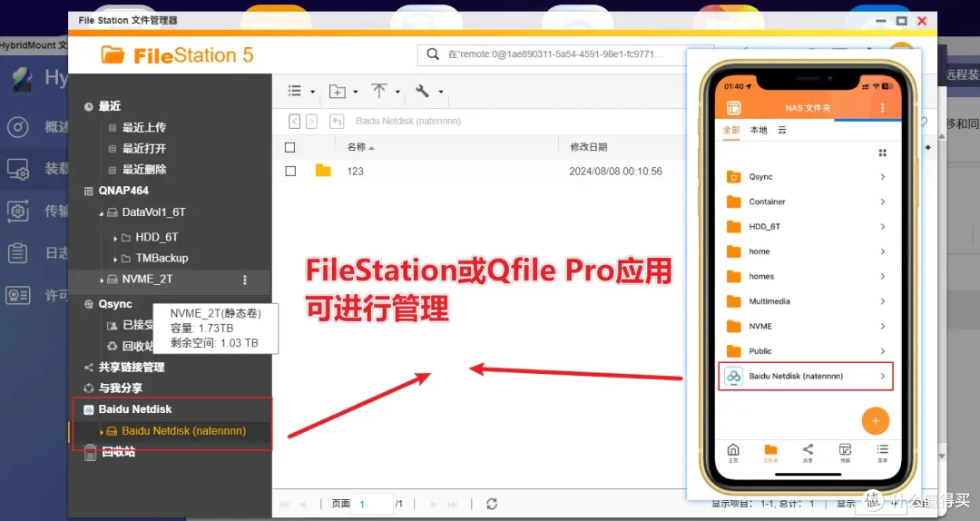Toggle grid view icon in phone app
This screenshot has width=980, height=521.
click(883, 153)
